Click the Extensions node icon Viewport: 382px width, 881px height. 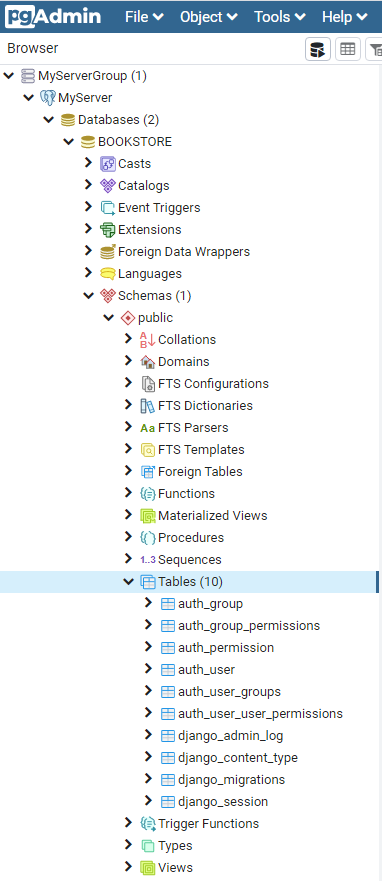[x=108, y=230]
